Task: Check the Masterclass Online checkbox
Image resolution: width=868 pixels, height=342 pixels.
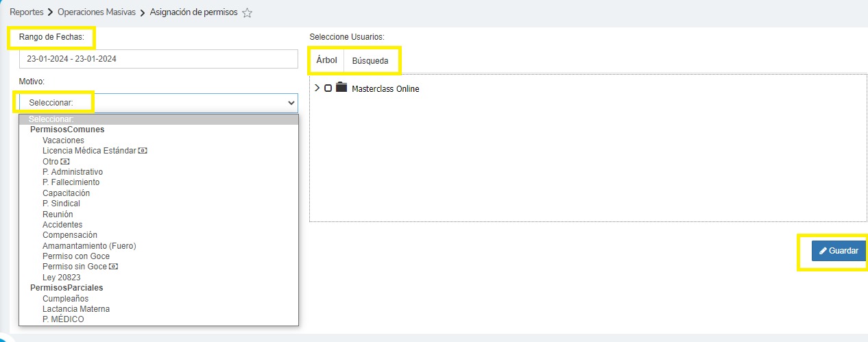Action: tap(328, 88)
